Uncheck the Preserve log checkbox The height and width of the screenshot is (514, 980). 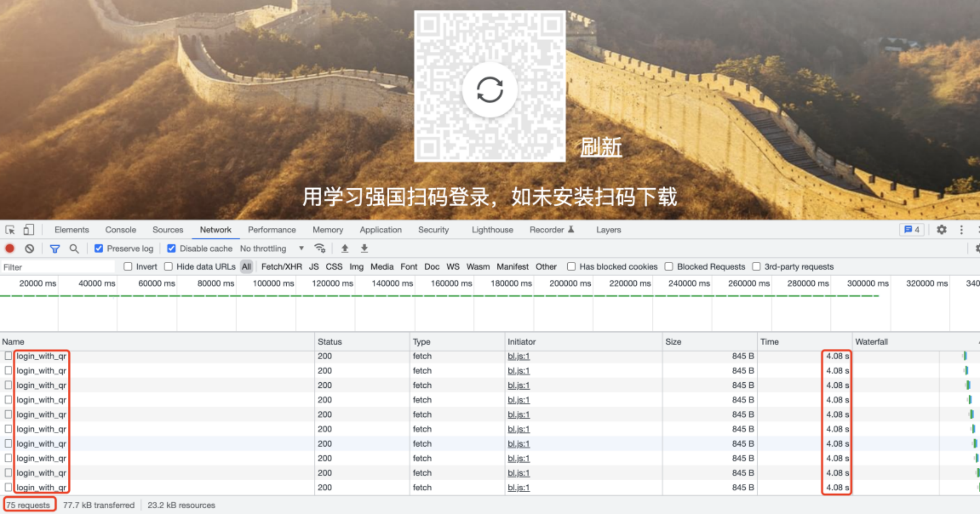coord(99,249)
